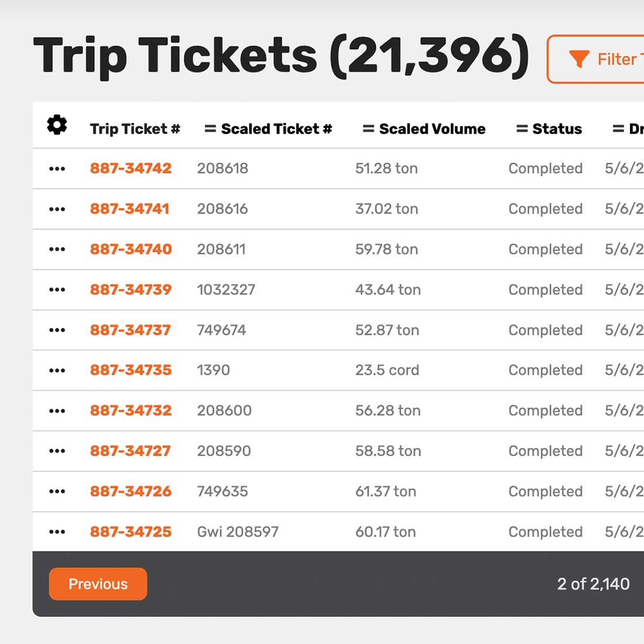Open the table settings gear icon

point(57,125)
